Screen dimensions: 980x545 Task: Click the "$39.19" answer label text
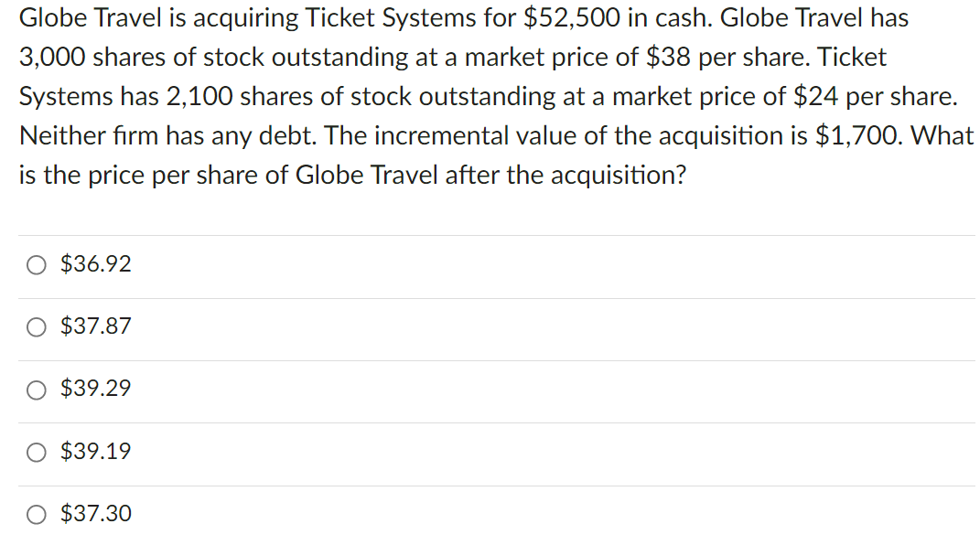tap(96, 451)
